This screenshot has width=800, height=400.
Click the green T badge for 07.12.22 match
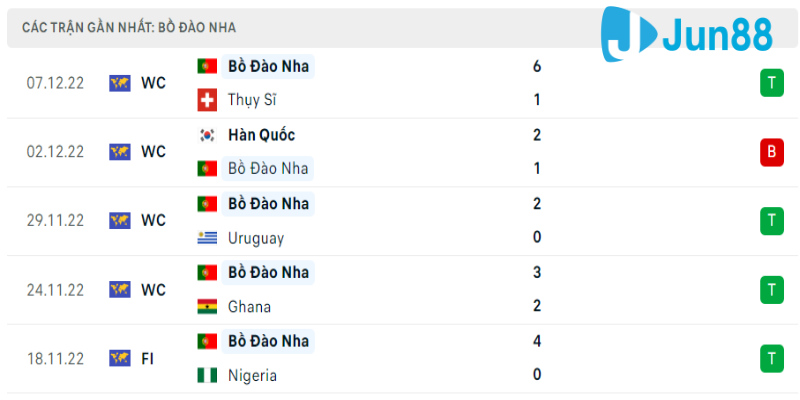coord(771,83)
